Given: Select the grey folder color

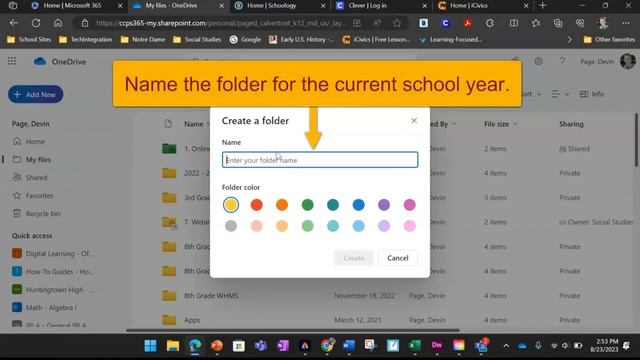Looking at the screenshot, I should [231, 226].
